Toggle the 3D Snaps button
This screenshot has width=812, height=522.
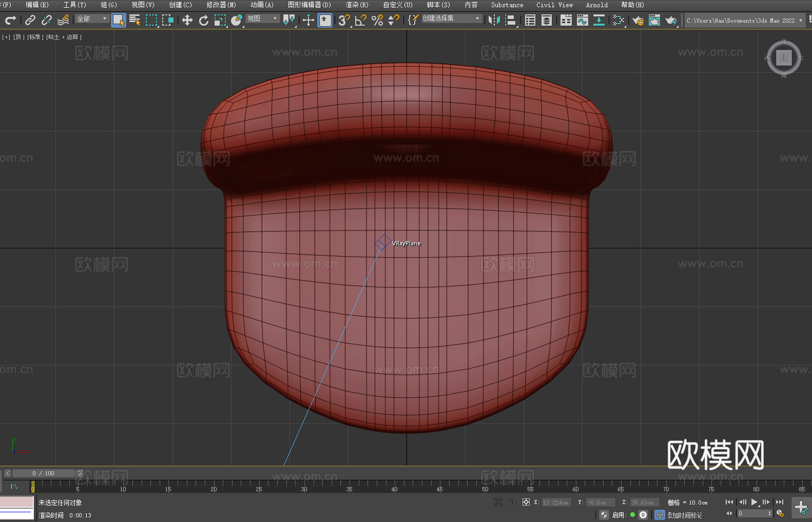click(x=344, y=20)
